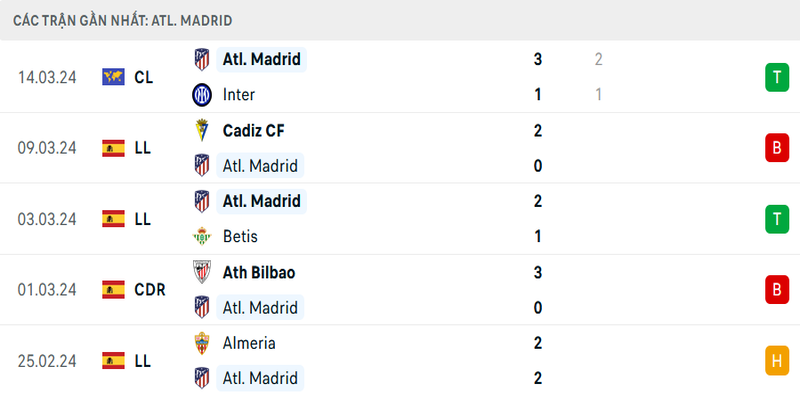The width and height of the screenshot is (800, 400).
Task: Click orange H badge for Almeria match
Action: (775, 361)
